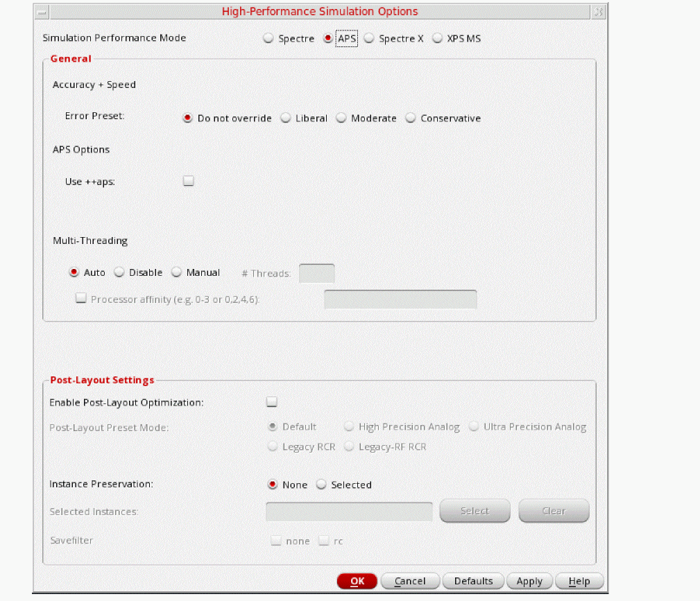Toggle the Processor affinity checkbox
Image resolution: width=700 pixels, height=601 pixels.
[x=80, y=298]
